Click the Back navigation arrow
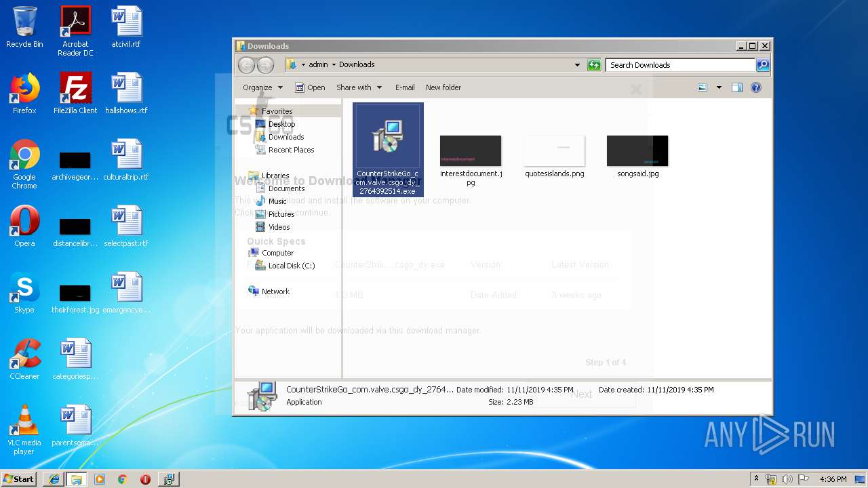 pyautogui.click(x=246, y=65)
